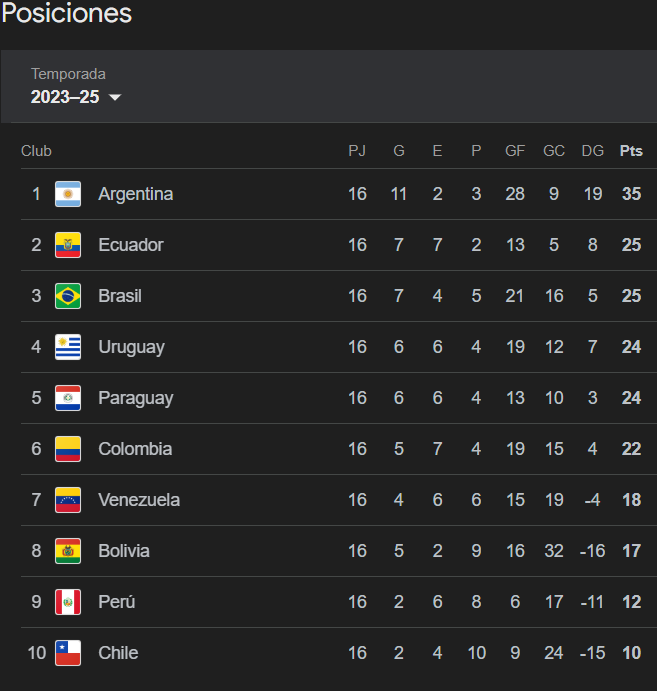The image size is (657, 691).
Task: Click the Argentina flag icon
Action: tap(68, 194)
